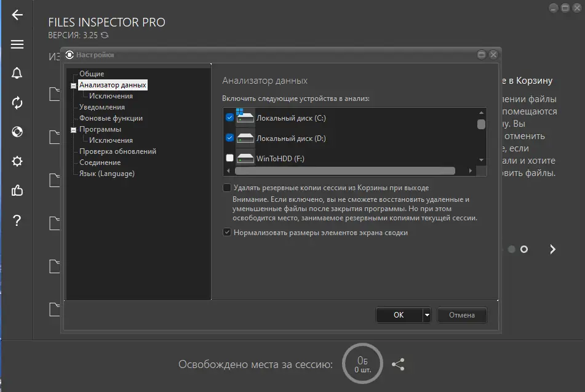The image size is (585, 392).
Task: Click ВЕРСИЯ: 3.25 text
Action: coord(73,35)
